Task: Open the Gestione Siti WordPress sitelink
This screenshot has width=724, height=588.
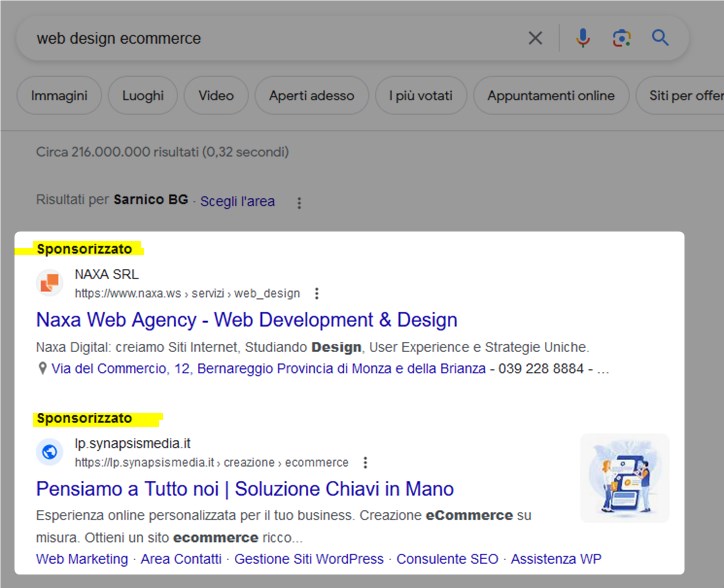Action: 309,559
